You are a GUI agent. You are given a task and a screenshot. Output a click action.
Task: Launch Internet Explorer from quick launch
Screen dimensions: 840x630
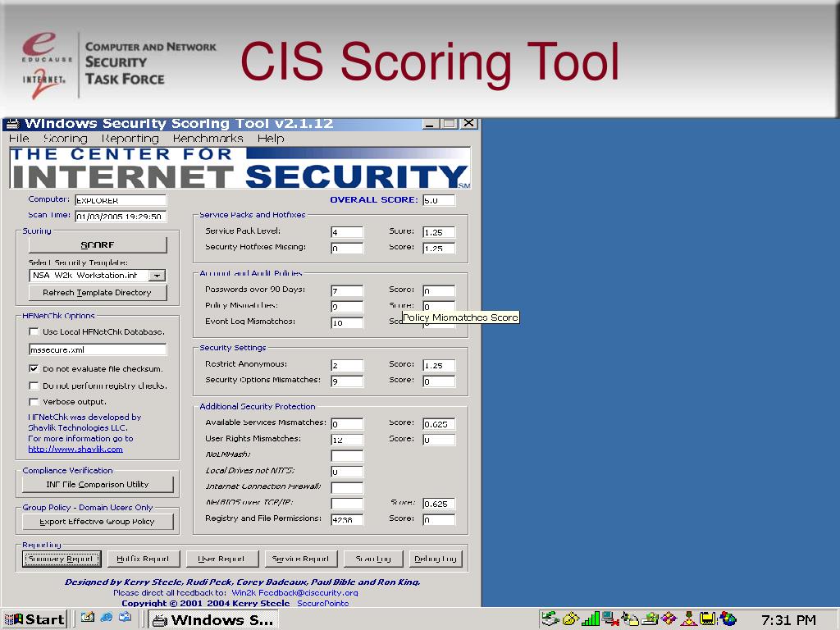[x=106, y=617]
